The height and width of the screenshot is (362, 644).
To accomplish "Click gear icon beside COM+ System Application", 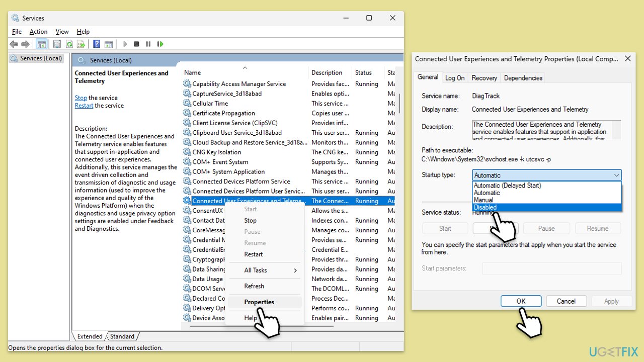I will [x=187, y=172].
